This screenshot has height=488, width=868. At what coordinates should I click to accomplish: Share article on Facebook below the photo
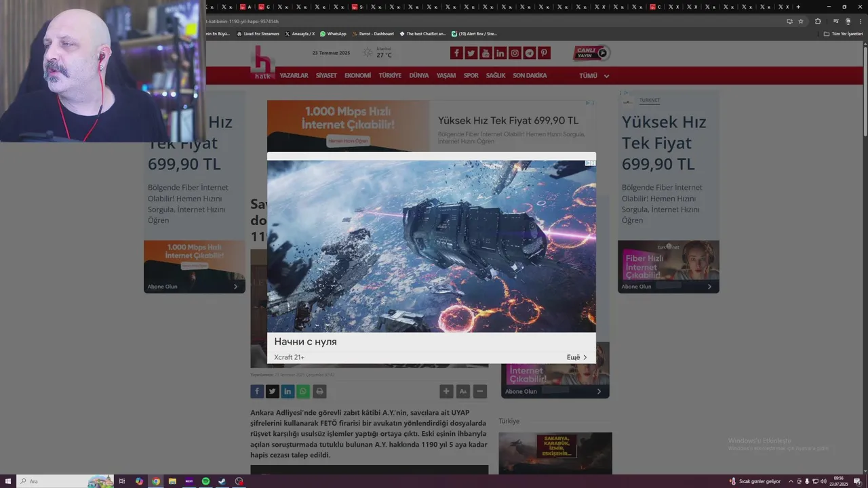point(257,391)
